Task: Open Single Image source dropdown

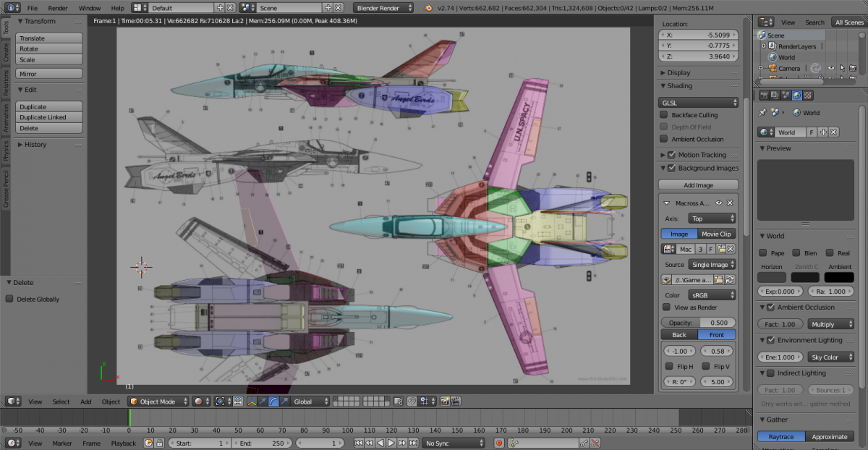Action: click(x=712, y=265)
